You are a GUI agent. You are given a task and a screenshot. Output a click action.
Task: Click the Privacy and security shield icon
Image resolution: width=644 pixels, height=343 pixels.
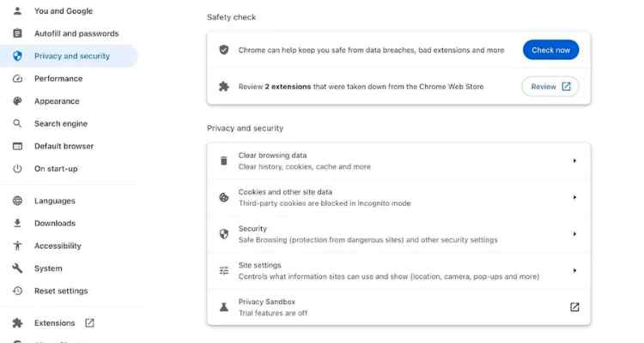pyautogui.click(x=17, y=56)
